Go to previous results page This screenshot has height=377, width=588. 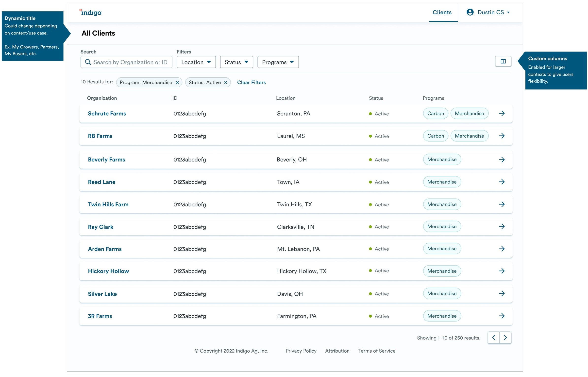[x=493, y=338]
